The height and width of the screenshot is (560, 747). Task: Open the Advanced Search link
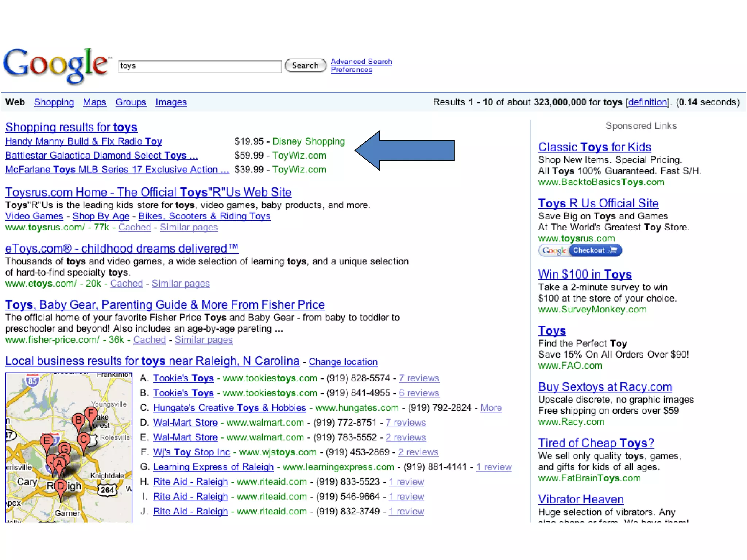[x=361, y=61]
